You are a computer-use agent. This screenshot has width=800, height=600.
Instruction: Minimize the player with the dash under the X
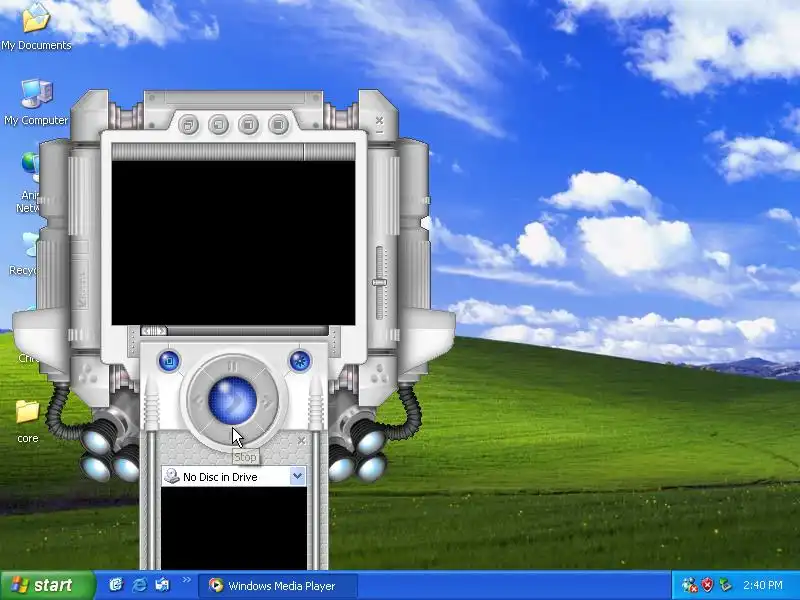pyautogui.click(x=379, y=132)
